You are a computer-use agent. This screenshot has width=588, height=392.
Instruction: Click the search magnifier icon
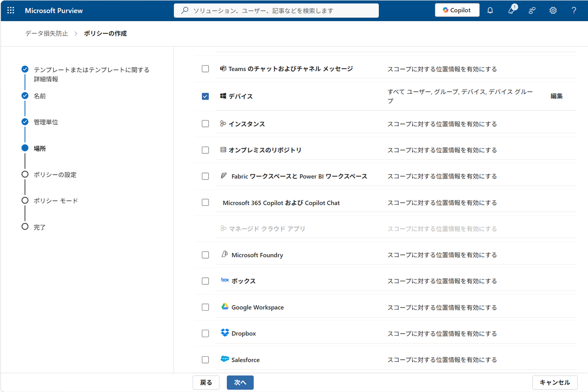point(185,10)
